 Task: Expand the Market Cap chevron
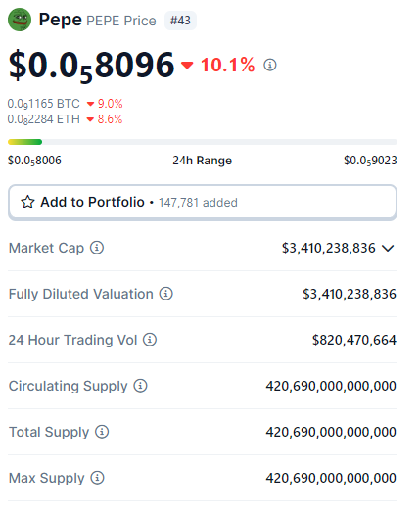pyautogui.click(x=388, y=248)
